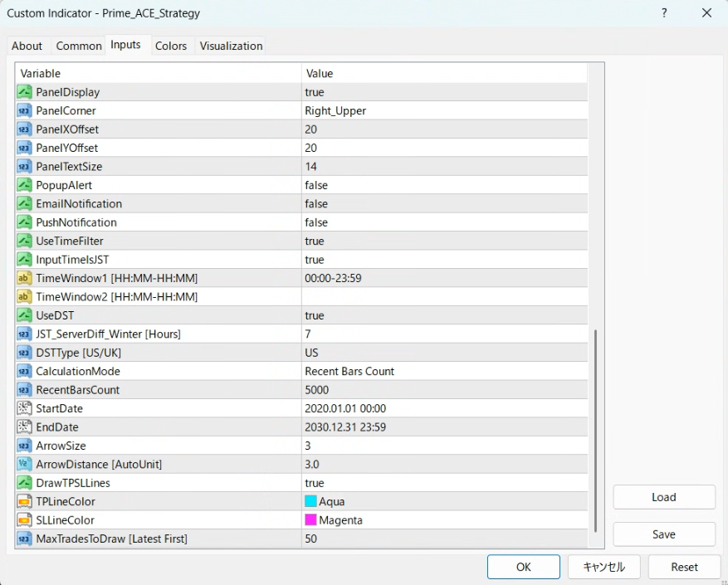Open the SLLineColor Magenta color dropdown

444,520
